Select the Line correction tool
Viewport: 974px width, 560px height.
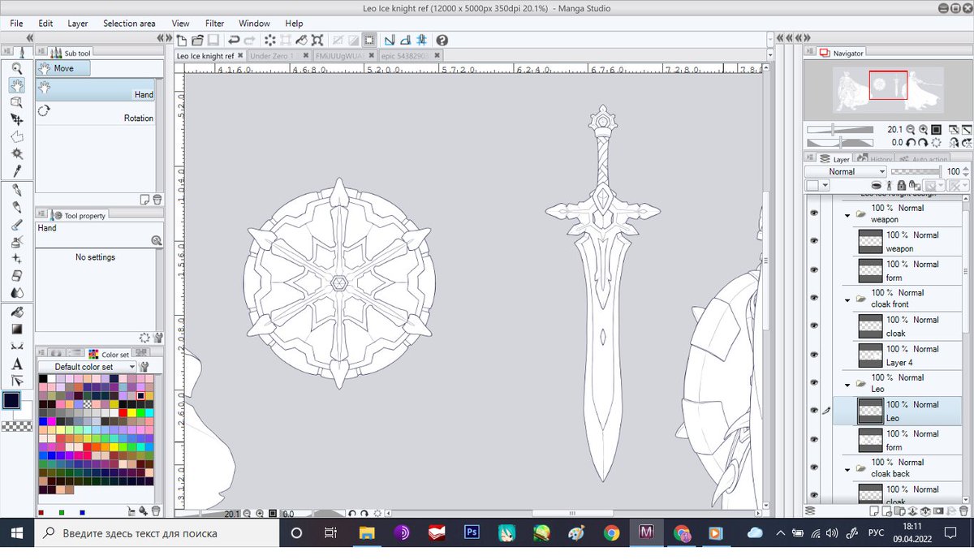coord(17,381)
